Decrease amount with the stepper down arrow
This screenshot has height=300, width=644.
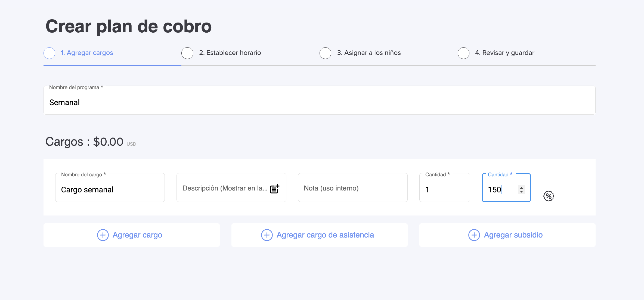(x=521, y=192)
